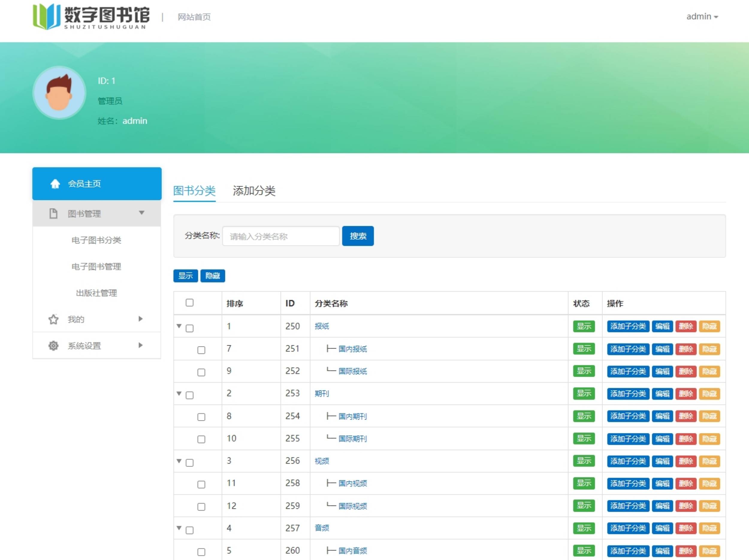This screenshot has height=560, width=749.
Task: Click red 删除 button for 国际报纸
Action: pos(686,371)
